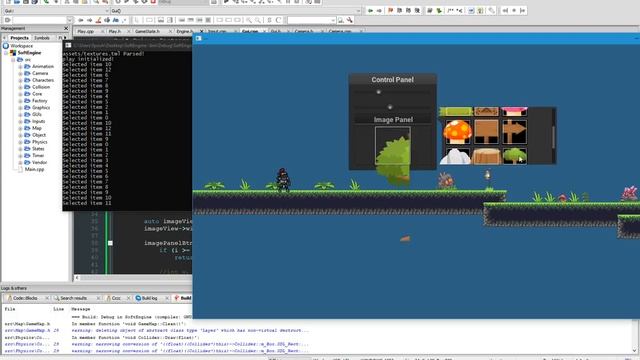Click the console window title icon

[68, 45]
